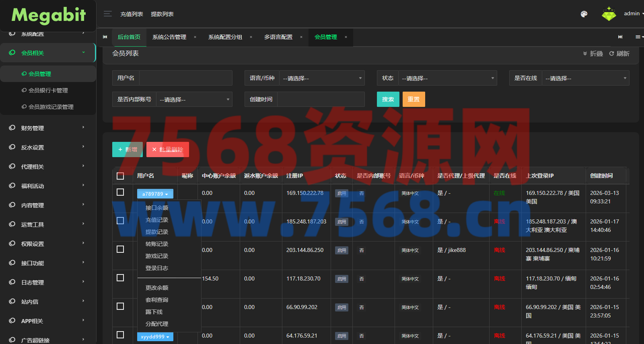644x344 pixels.
Task: Expand the xyydd999 user dropdown
Action: tap(155, 337)
